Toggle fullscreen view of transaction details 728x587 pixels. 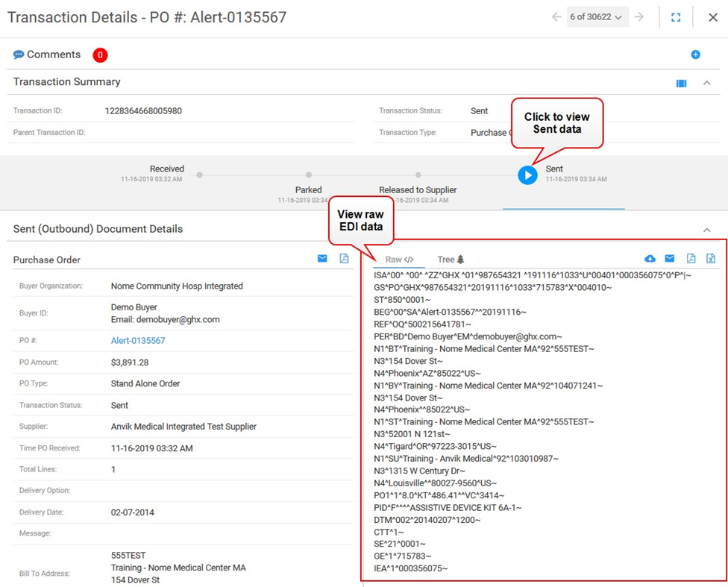pos(676,17)
